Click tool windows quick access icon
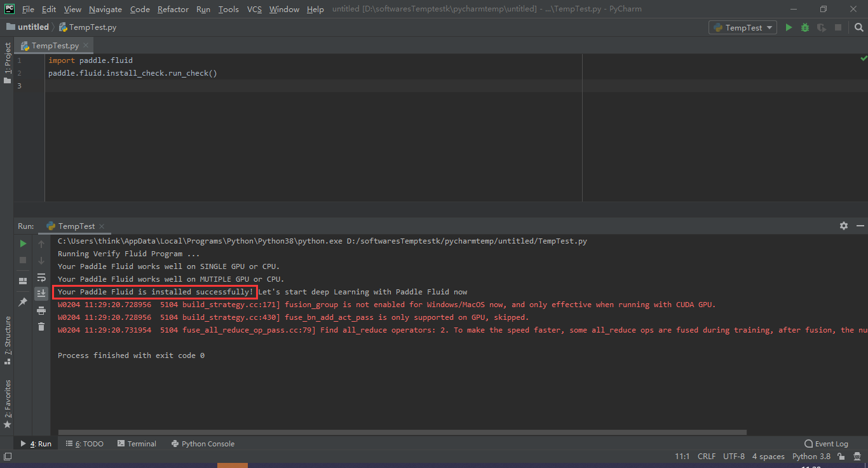The width and height of the screenshot is (868, 468). (7, 457)
